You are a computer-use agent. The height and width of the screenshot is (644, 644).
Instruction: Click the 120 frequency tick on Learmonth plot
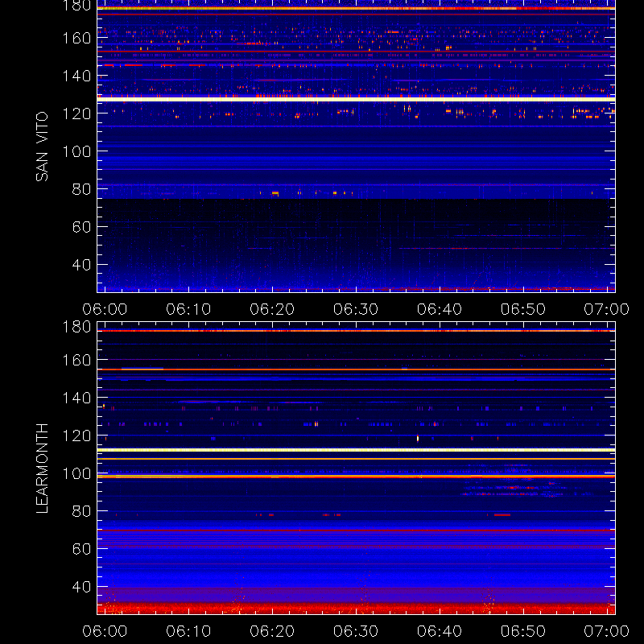(76, 436)
